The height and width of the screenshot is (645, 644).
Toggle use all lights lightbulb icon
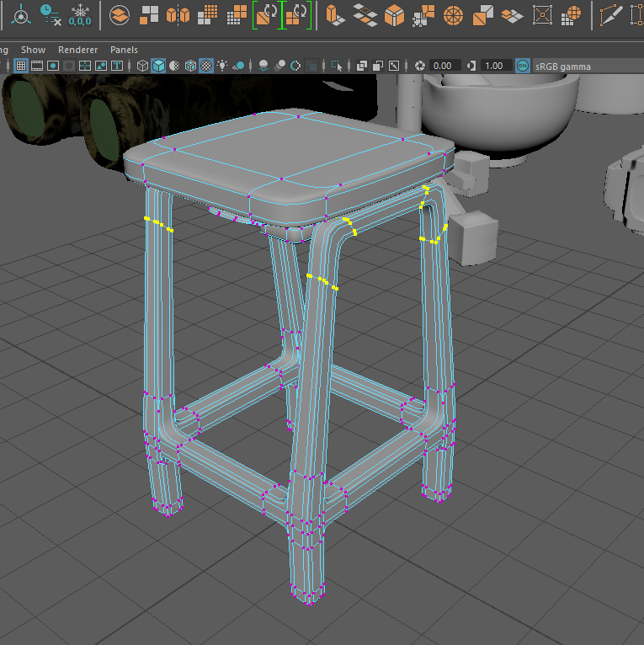point(222,66)
